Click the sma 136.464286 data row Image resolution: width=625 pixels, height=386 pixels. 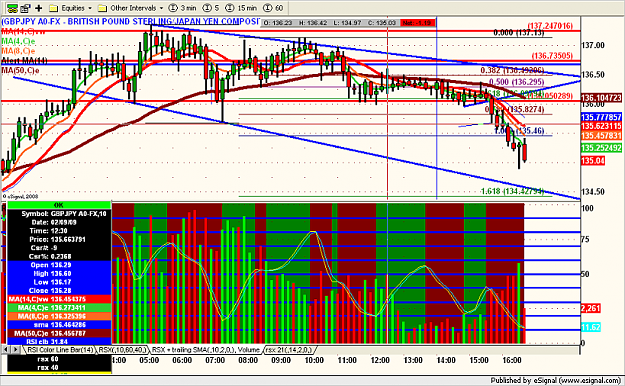(x=59, y=325)
